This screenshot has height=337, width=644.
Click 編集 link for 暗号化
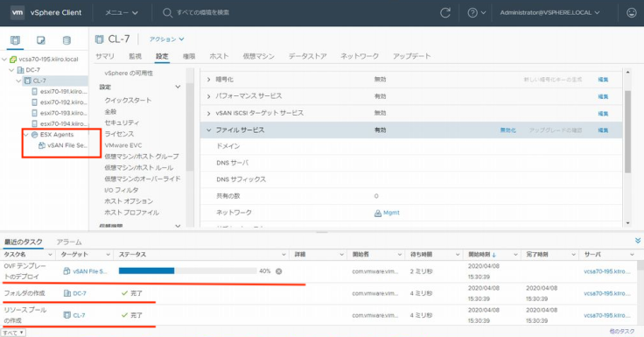coord(603,80)
